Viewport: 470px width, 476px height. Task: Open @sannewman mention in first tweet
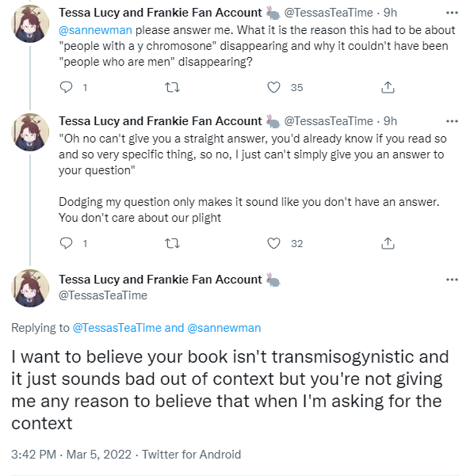(x=95, y=30)
